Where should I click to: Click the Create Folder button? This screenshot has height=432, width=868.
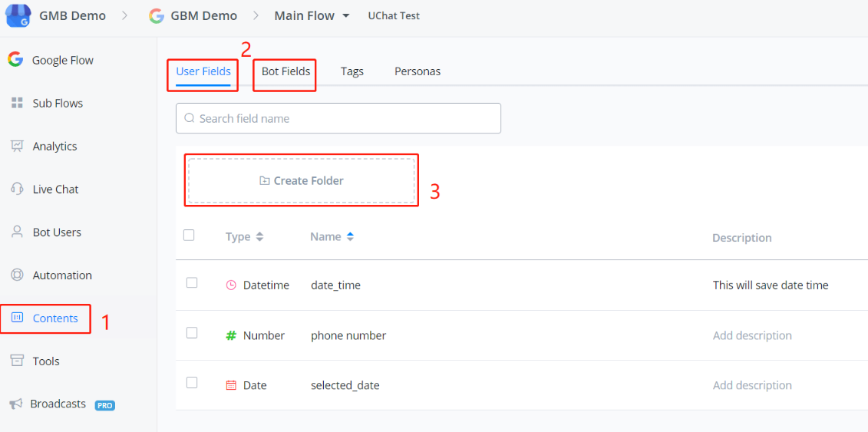pyautogui.click(x=302, y=181)
